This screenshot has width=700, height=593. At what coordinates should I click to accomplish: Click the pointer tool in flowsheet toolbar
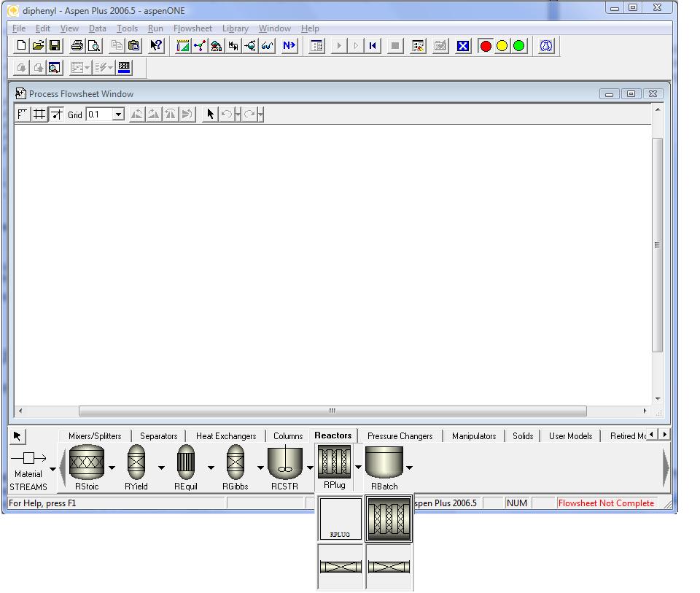coord(210,115)
